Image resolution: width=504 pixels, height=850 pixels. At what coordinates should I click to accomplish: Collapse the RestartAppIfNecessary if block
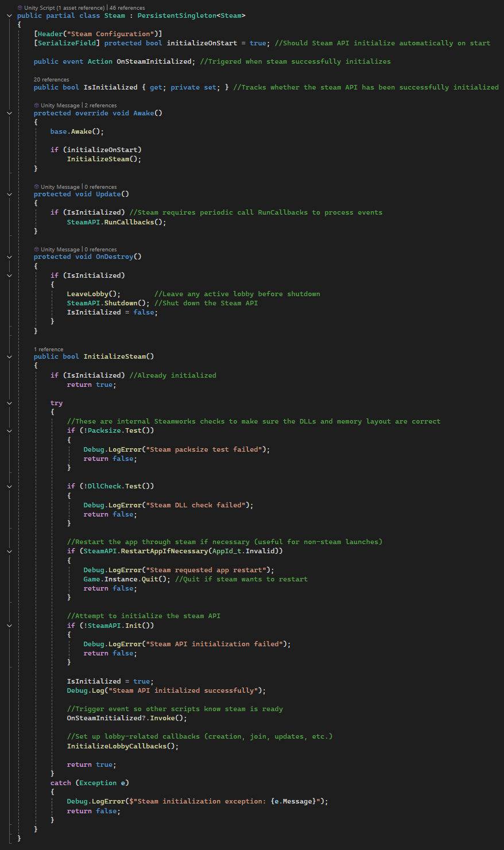tap(9, 551)
